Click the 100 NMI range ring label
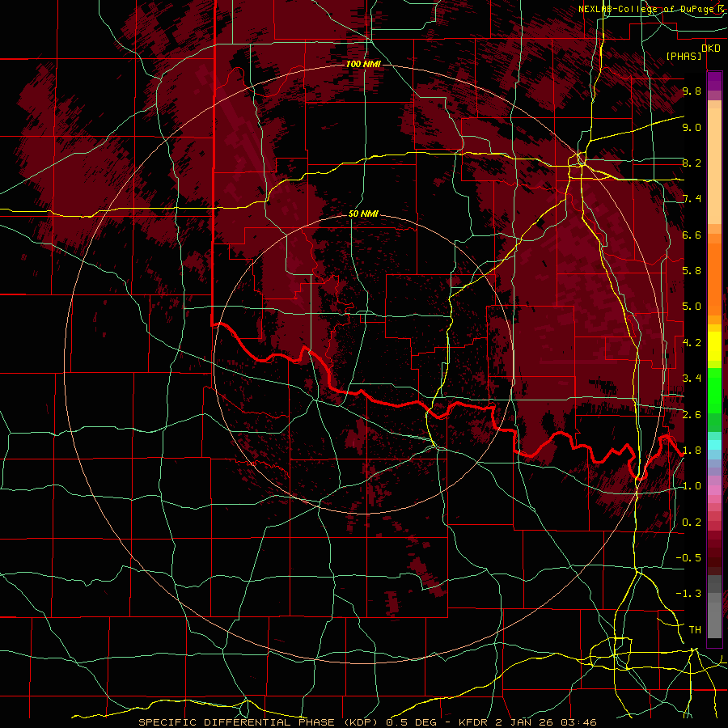The width and height of the screenshot is (728, 728). click(363, 64)
